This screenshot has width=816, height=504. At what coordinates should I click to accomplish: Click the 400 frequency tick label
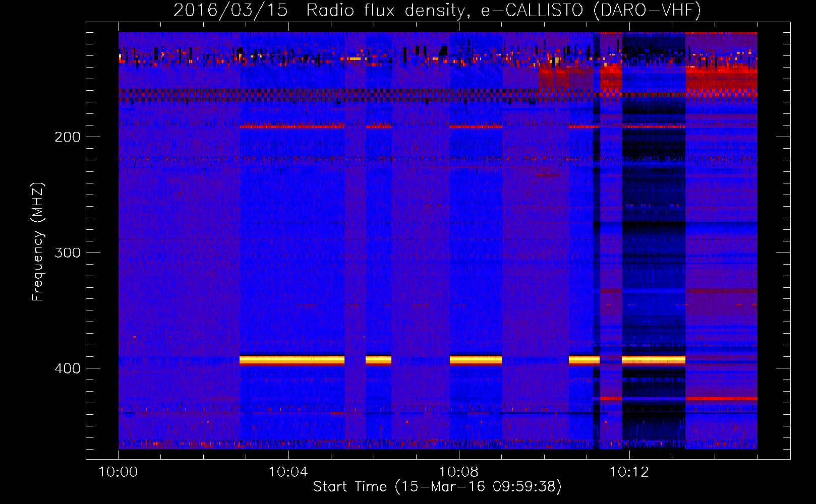click(x=68, y=368)
